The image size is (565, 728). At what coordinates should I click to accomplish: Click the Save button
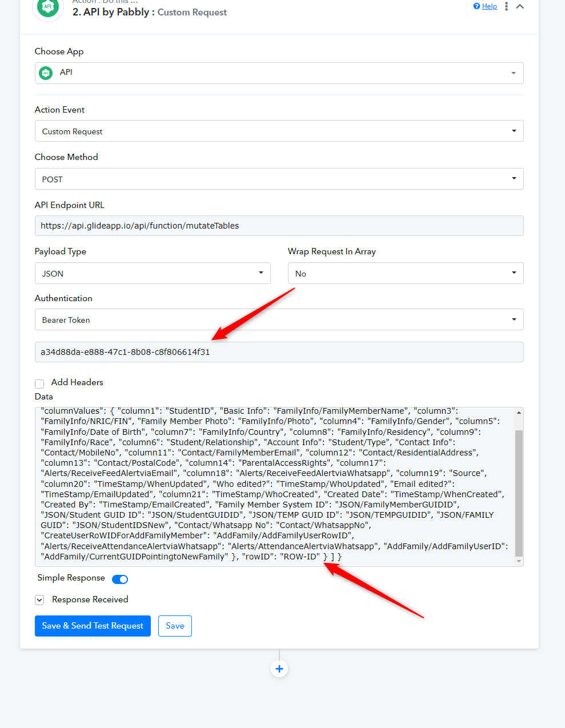[x=175, y=626]
